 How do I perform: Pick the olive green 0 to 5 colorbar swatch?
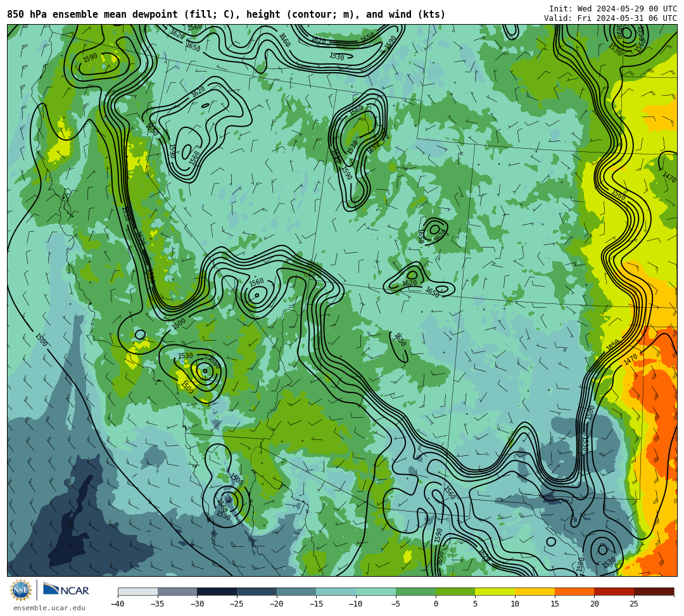click(x=455, y=592)
